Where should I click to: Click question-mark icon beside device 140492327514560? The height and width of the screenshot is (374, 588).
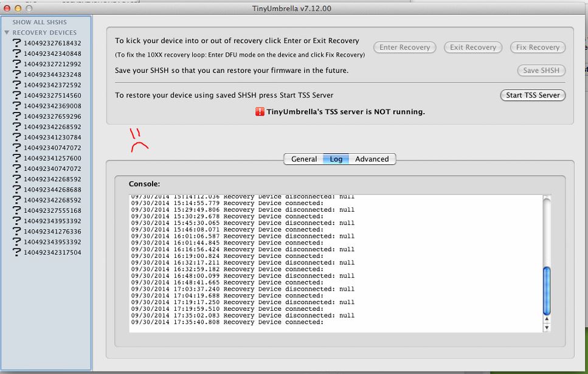[x=16, y=95]
